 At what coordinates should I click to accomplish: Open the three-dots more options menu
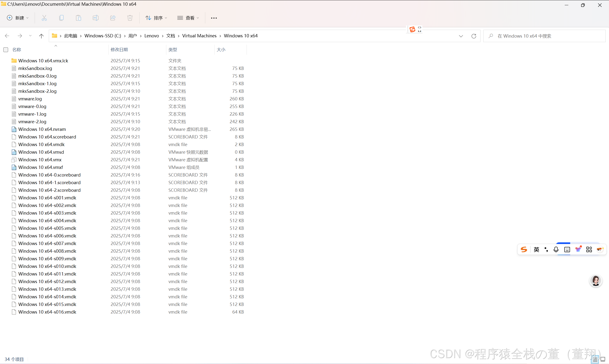214,18
